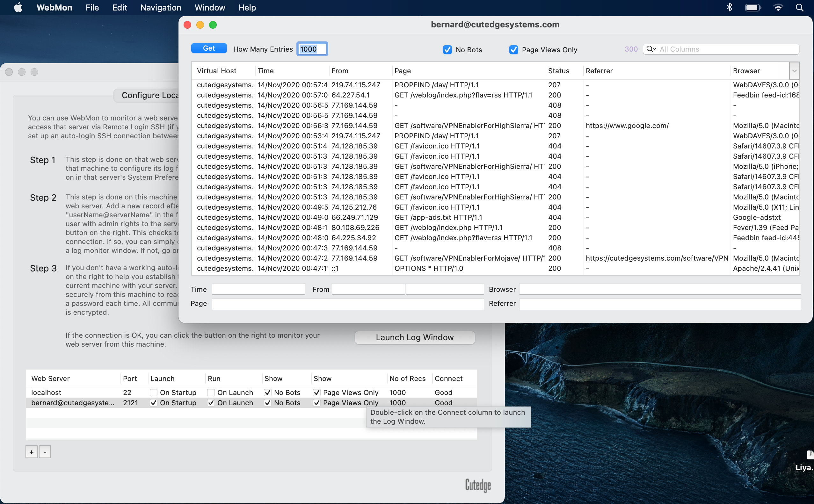The image size is (814, 504).
Task: Click the How Many Entries field
Action: [x=312, y=49]
